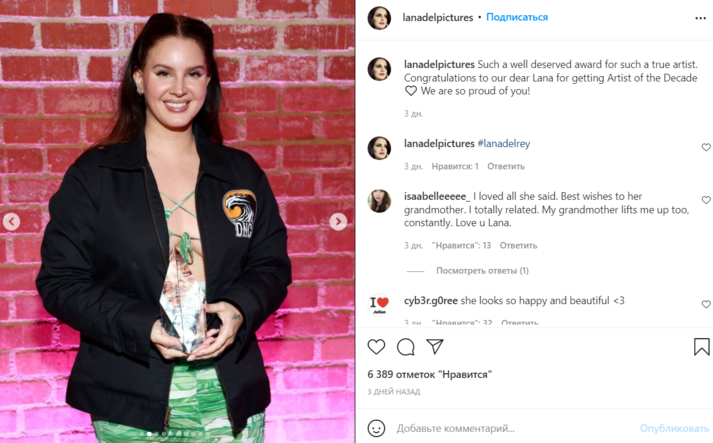
Task: Like cyb3r.g0ree's comment heart
Action: pos(706,304)
